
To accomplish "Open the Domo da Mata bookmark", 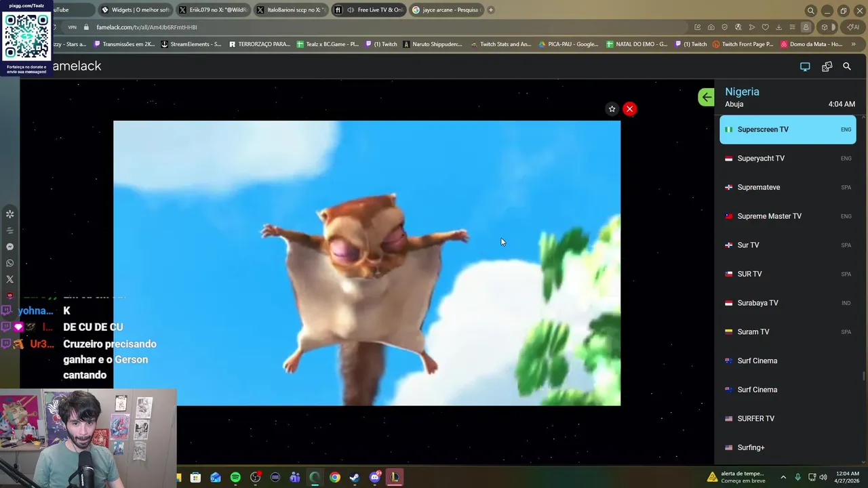I will coord(812,44).
